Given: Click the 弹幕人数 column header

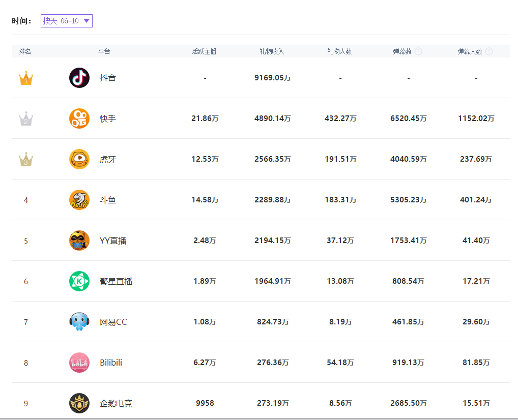Looking at the screenshot, I should tap(470, 51).
